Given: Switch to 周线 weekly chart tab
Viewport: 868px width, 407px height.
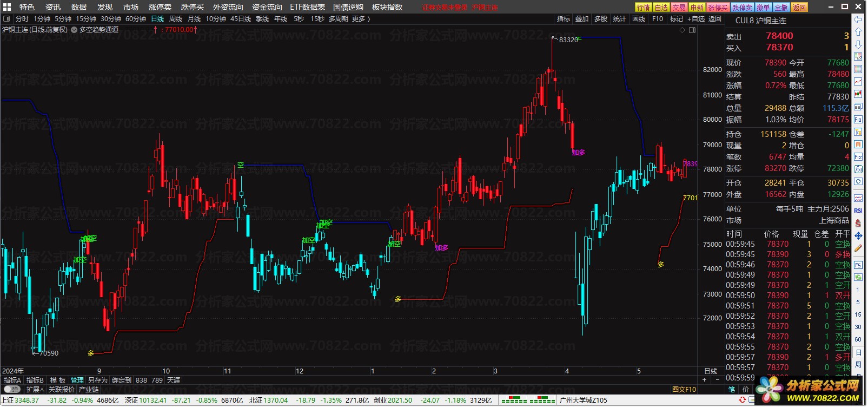Looking at the screenshot, I should pyautogui.click(x=176, y=18).
